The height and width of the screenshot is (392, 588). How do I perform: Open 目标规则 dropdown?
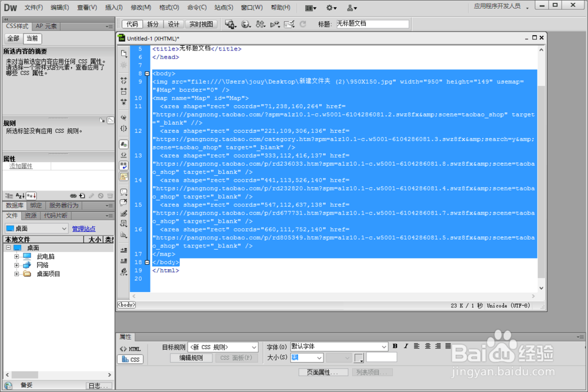click(223, 347)
